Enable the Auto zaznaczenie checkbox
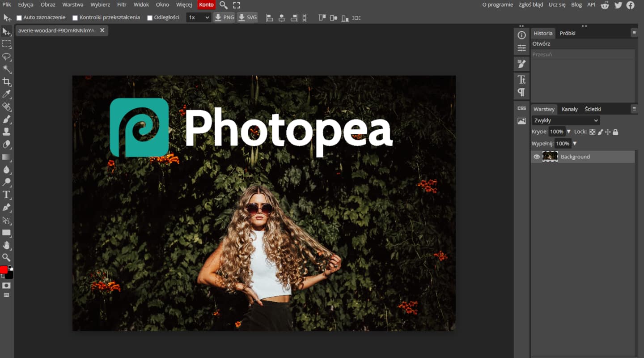This screenshot has width=644, height=358. [x=18, y=17]
